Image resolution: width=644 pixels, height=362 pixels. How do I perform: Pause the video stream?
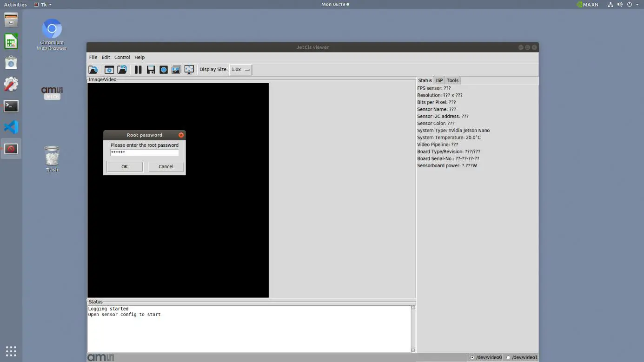138,70
